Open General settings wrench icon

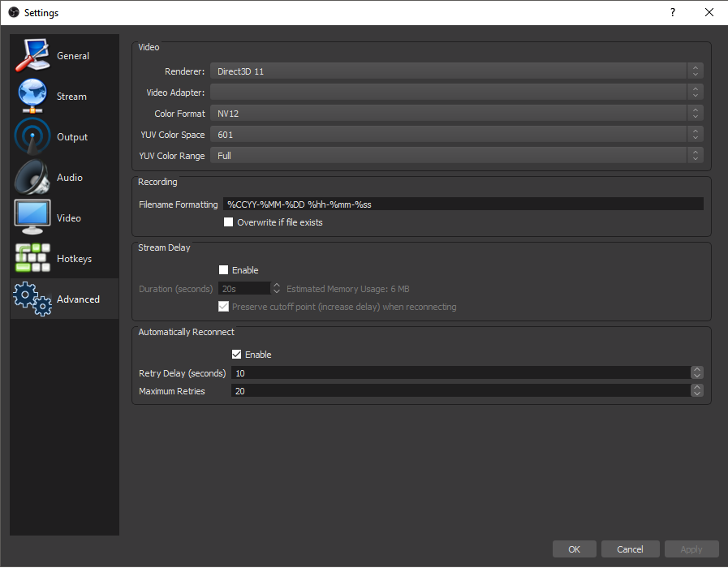click(32, 55)
